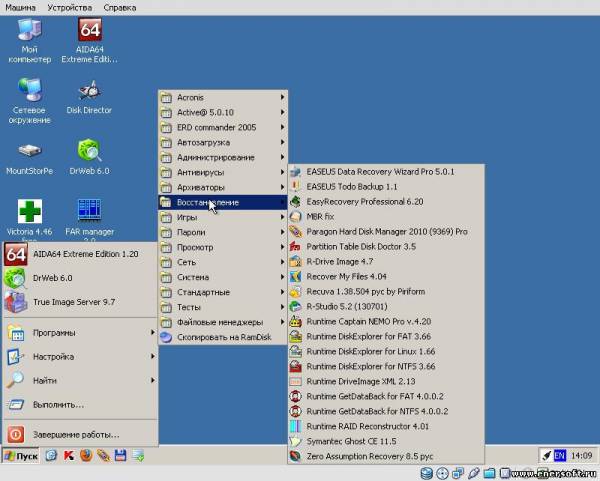Launch MBR Fix utility
Screen dimensions: 600x481
click(386, 217)
